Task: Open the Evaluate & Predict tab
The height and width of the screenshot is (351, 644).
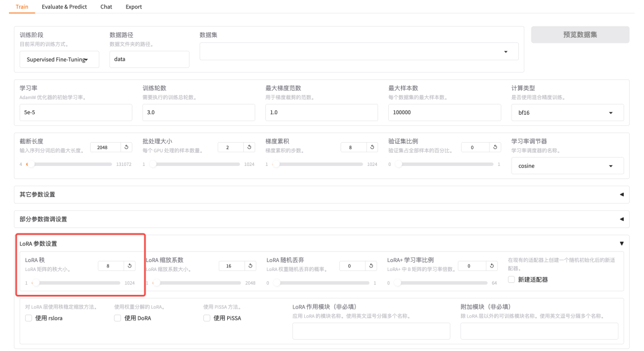Action: (64, 7)
